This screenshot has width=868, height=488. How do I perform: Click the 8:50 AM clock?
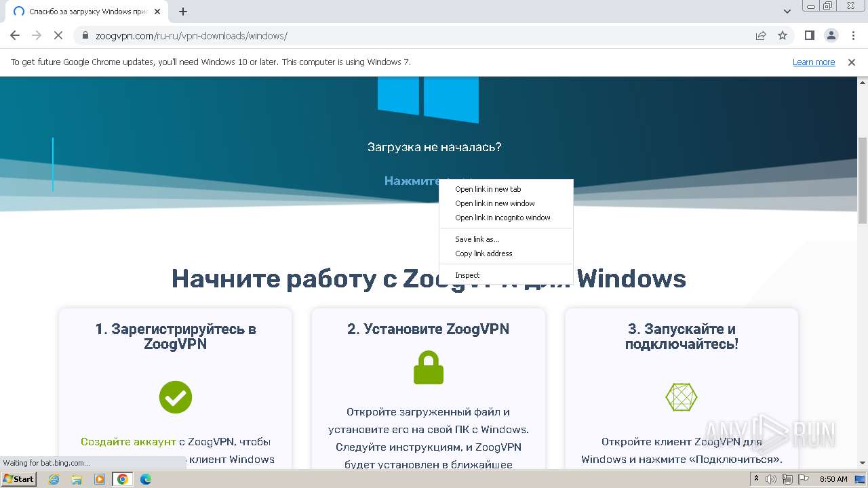click(833, 479)
